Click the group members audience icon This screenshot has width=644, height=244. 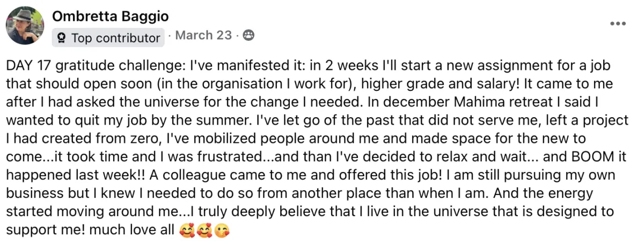point(247,35)
